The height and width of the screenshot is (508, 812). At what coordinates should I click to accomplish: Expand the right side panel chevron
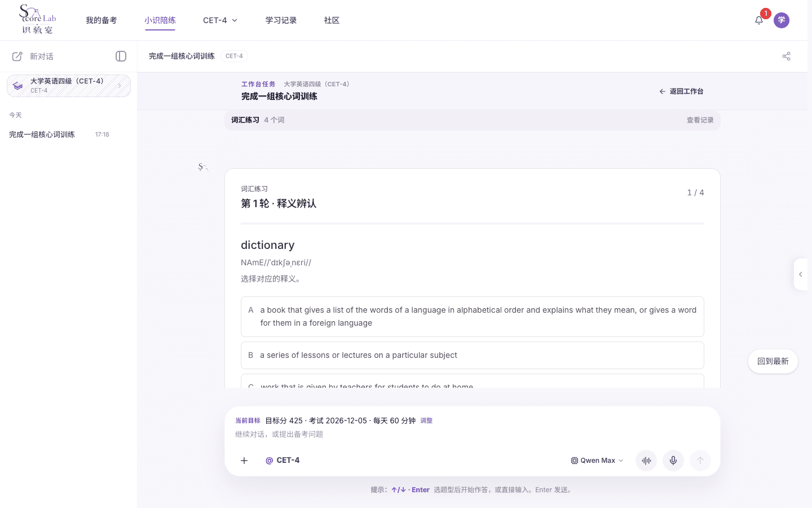(801, 274)
